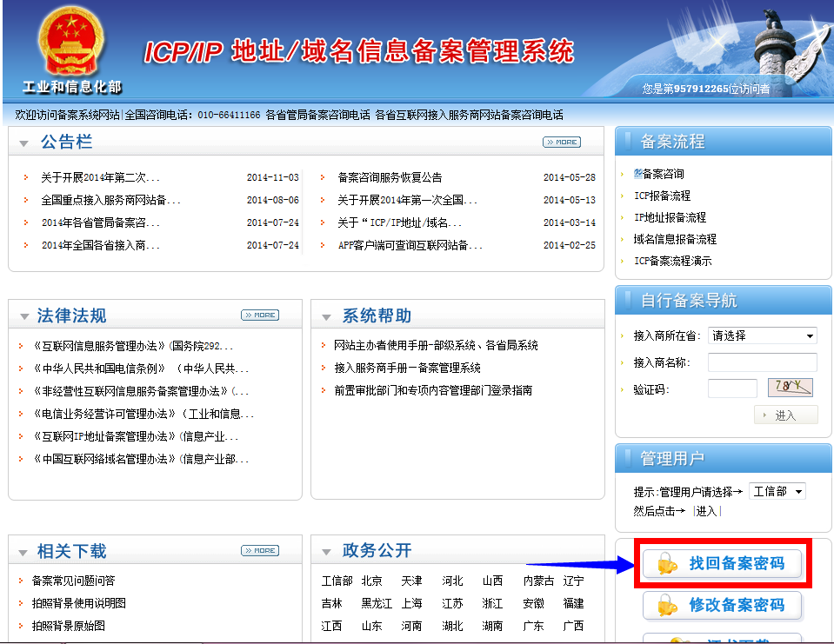Collapse the 系统帮助 section arrow
Screen dimensions: 834x644
pyautogui.click(x=326, y=316)
